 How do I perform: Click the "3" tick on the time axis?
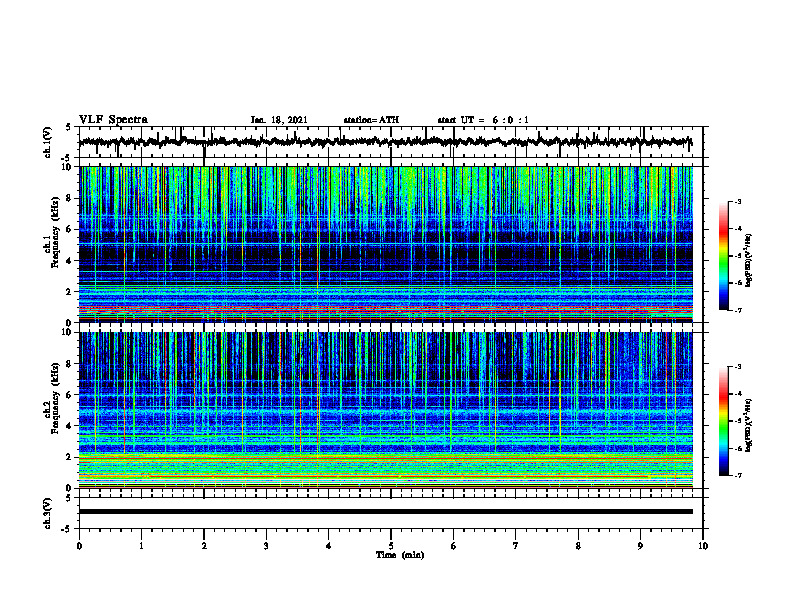[x=266, y=546]
